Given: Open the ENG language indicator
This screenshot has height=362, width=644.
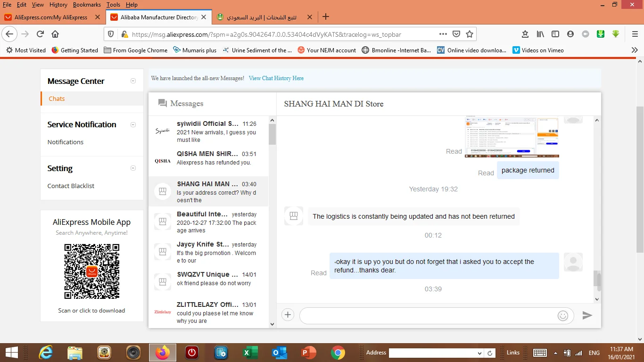Looking at the screenshot, I should pyautogui.click(x=594, y=353).
